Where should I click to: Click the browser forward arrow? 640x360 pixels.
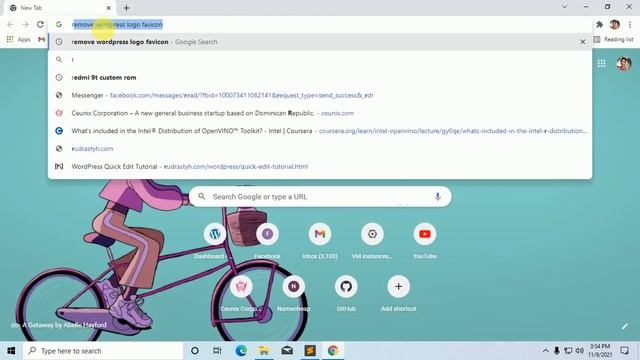pos(25,24)
